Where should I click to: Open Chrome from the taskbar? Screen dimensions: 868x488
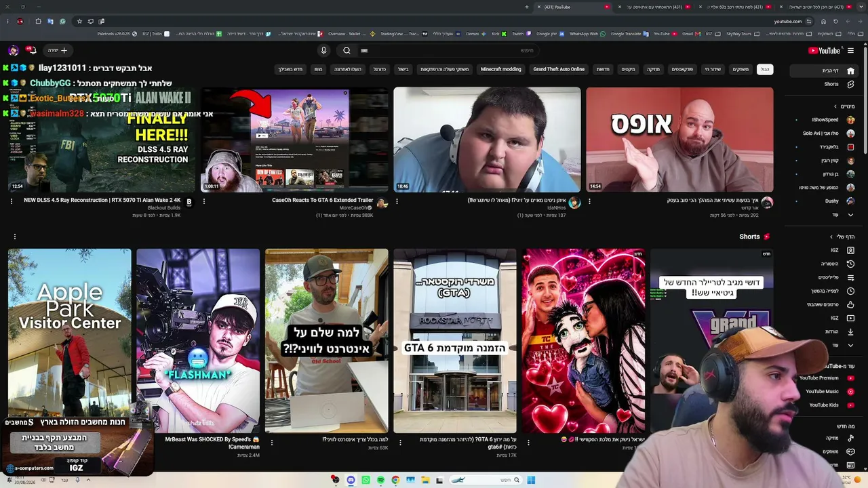tap(395, 480)
